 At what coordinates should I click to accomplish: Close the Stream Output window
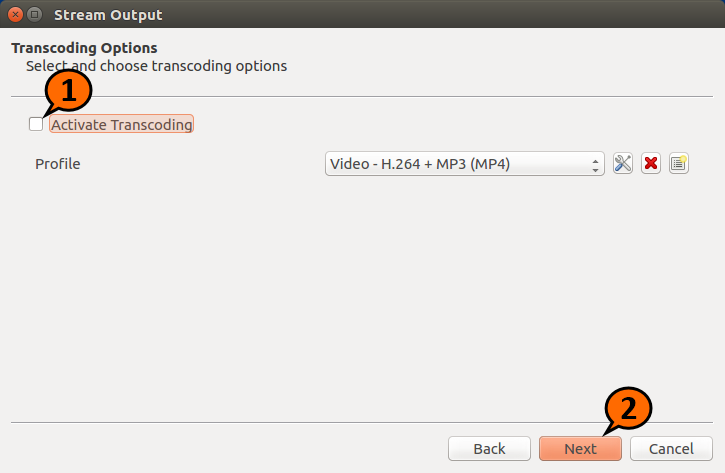(x=15, y=15)
